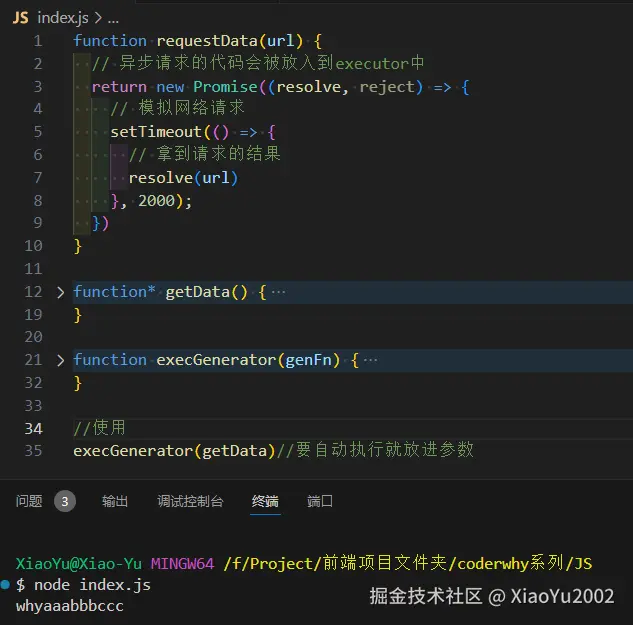Click the genFn parameter on line 21
The image size is (633, 625).
tap(308, 360)
